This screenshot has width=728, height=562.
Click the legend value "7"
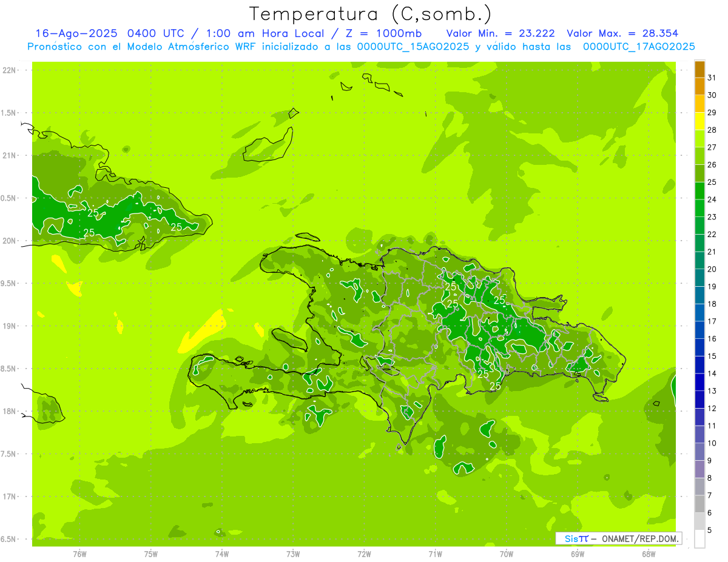coord(709,495)
